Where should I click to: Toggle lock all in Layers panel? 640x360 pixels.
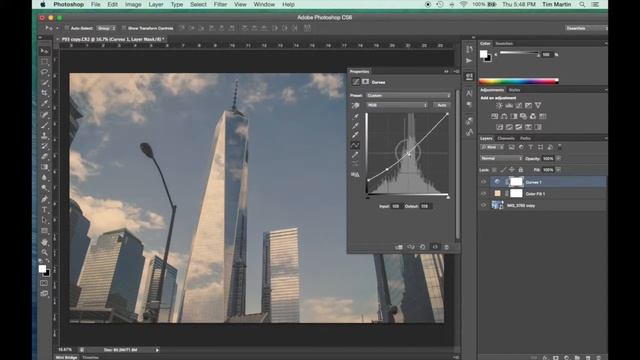tap(521, 170)
